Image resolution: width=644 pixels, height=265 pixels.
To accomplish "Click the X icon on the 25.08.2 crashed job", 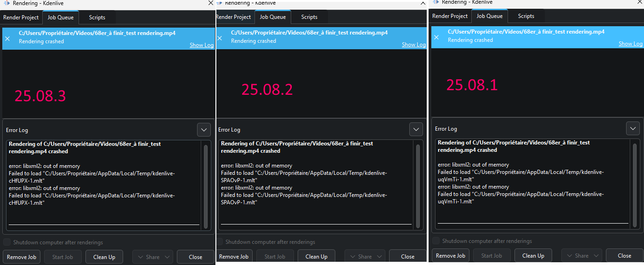I will [220, 38].
